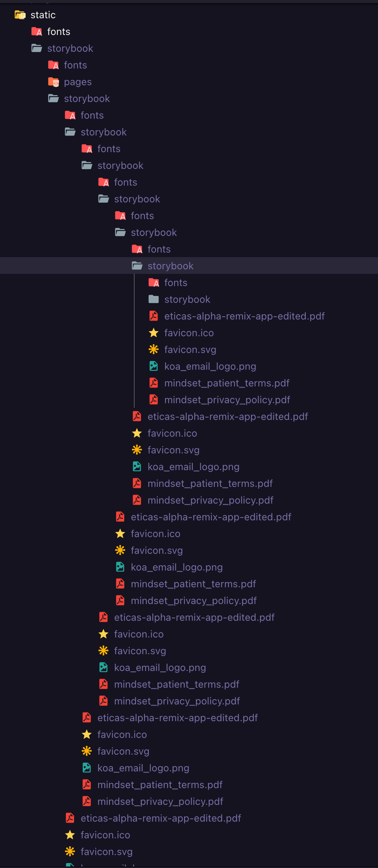This screenshot has height=868, width=378.
Task: Collapse the static root folder icon
Action: [20, 15]
